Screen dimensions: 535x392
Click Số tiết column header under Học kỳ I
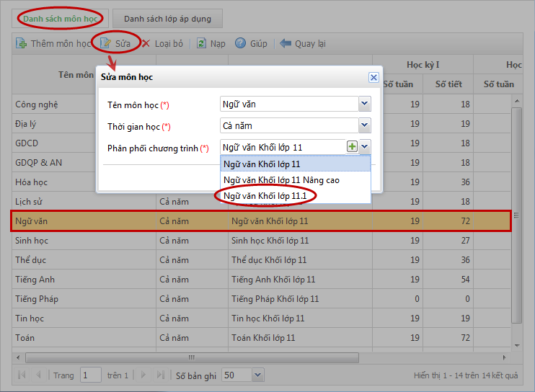pyautogui.click(x=448, y=84)
